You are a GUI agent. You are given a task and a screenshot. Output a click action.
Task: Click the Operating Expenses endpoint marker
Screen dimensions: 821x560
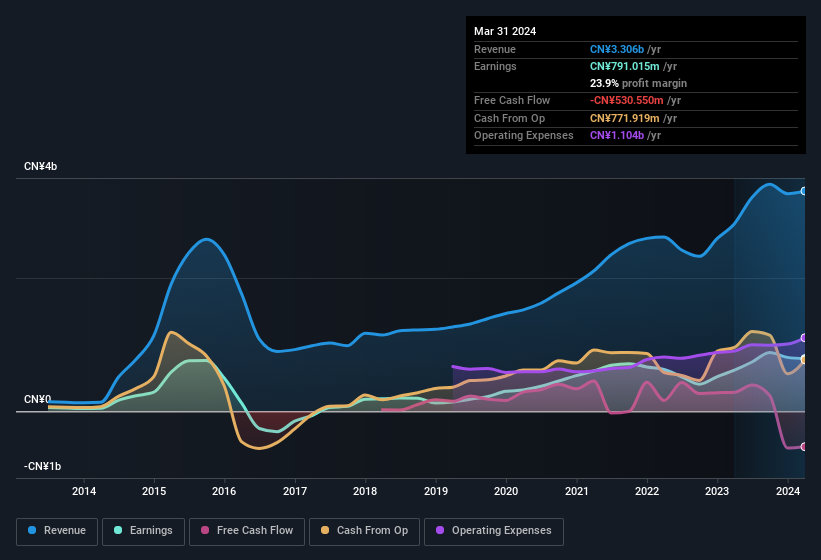(804, 338)
